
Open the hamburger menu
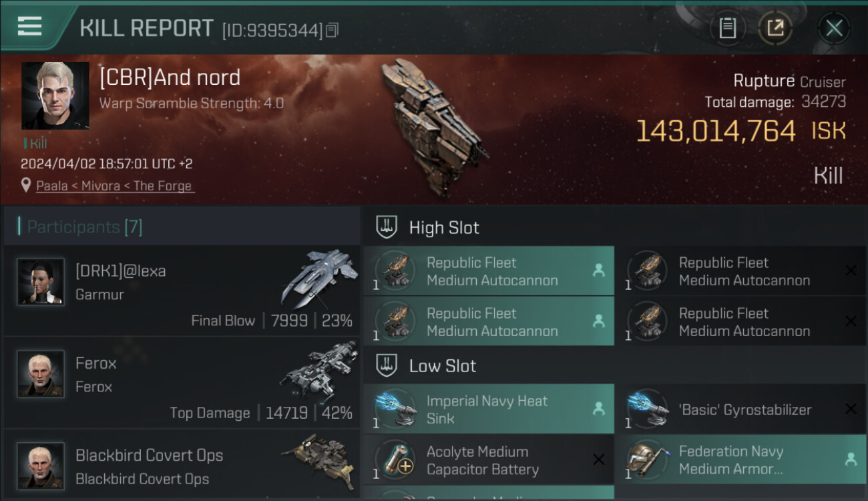click(x=29, y=27)
